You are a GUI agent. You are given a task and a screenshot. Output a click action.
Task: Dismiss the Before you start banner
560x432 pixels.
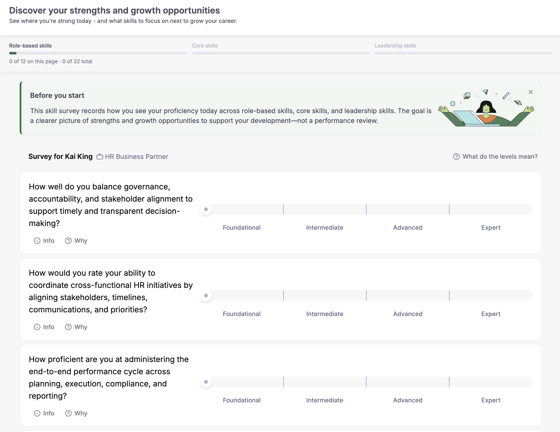[x=531, y=92]
